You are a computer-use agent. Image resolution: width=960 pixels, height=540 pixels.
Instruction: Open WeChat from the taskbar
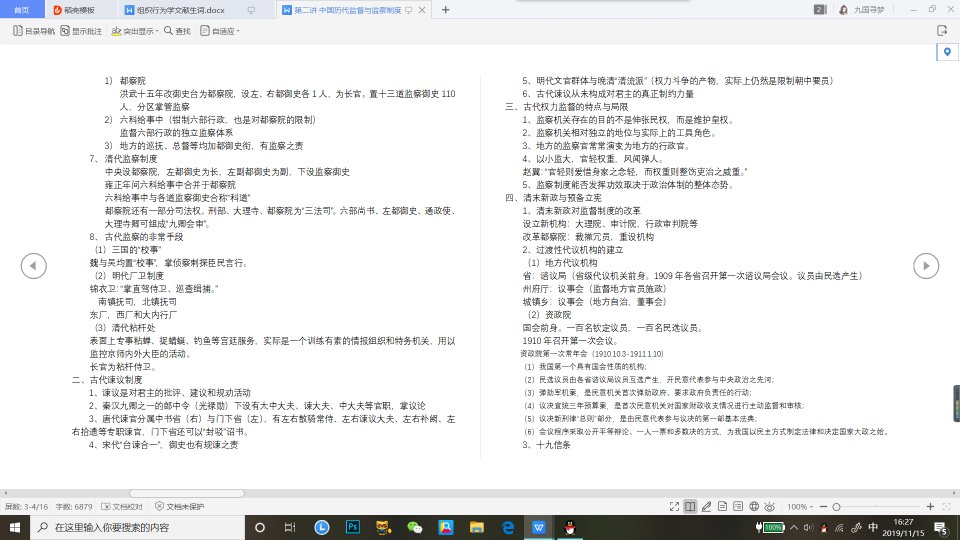pos(414,527)
